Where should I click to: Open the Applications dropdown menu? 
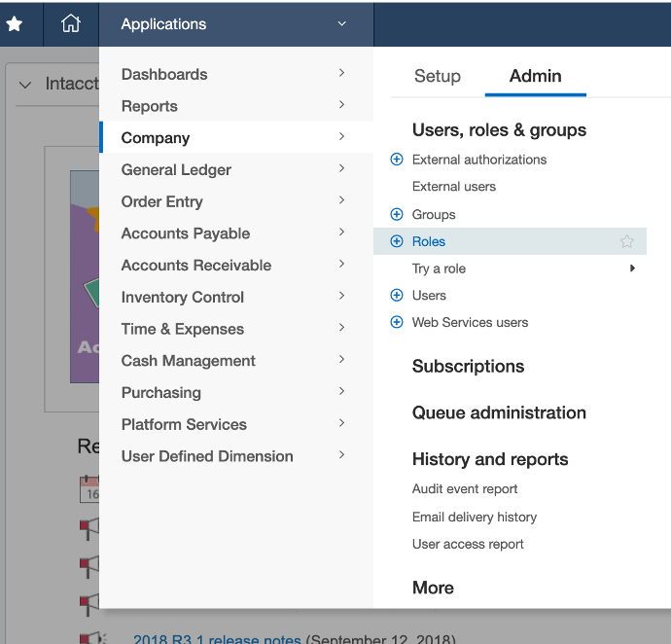point(236,24)
